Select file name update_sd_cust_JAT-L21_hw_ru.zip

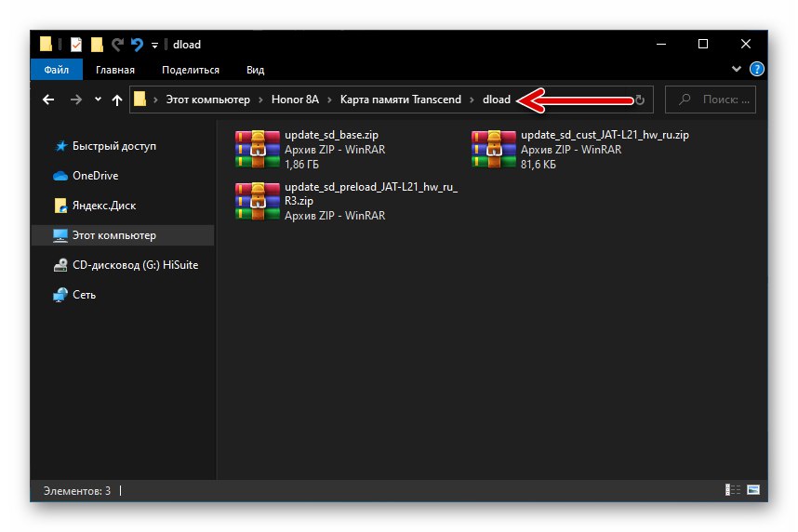click(x=605, y=135)
